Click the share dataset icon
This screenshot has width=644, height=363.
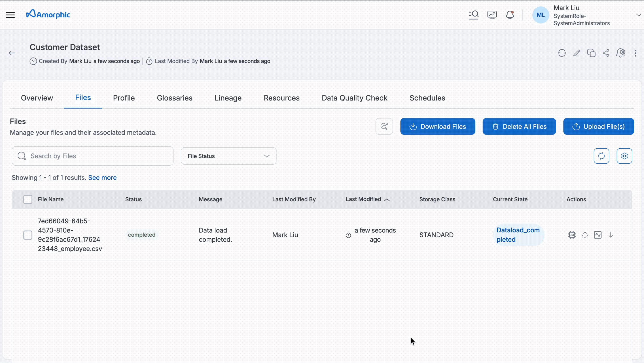(x=606, y=53)
